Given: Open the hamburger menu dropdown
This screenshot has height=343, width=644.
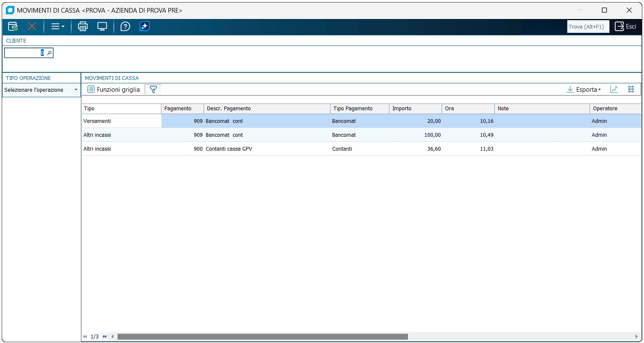Looking at the screenshot, I should click(57, 27).
